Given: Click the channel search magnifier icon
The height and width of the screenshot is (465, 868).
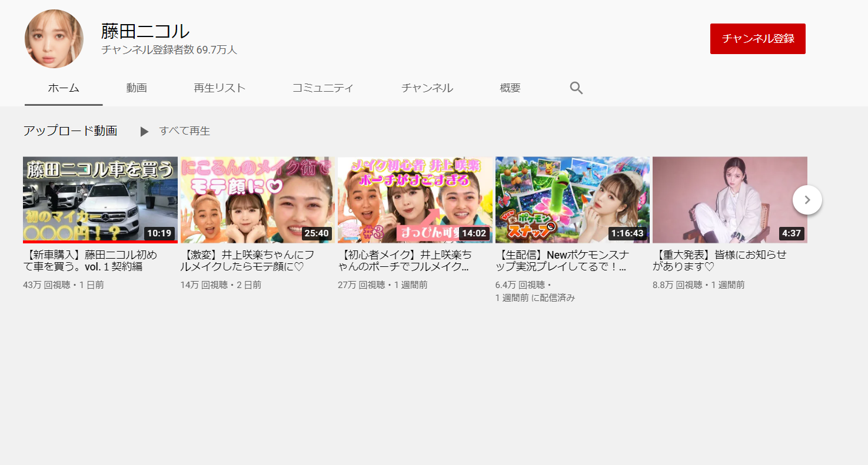Looking at the screenshot, I should point(576,88).
